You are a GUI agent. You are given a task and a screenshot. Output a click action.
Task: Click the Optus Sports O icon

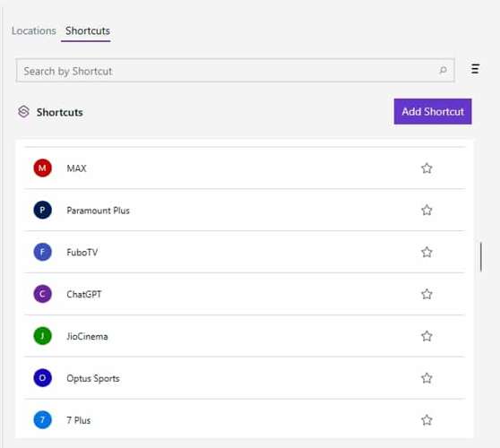(x=42, y=378)
